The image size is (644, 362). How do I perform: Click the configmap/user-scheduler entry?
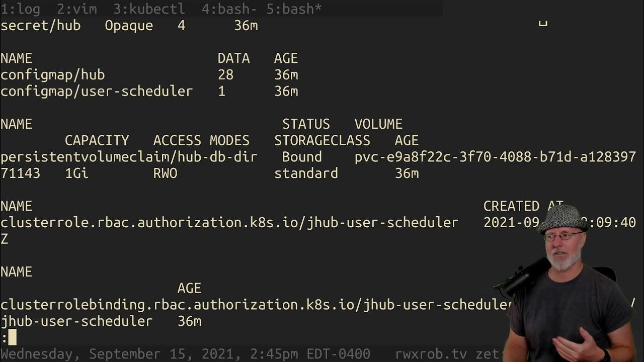coord(97,91)
